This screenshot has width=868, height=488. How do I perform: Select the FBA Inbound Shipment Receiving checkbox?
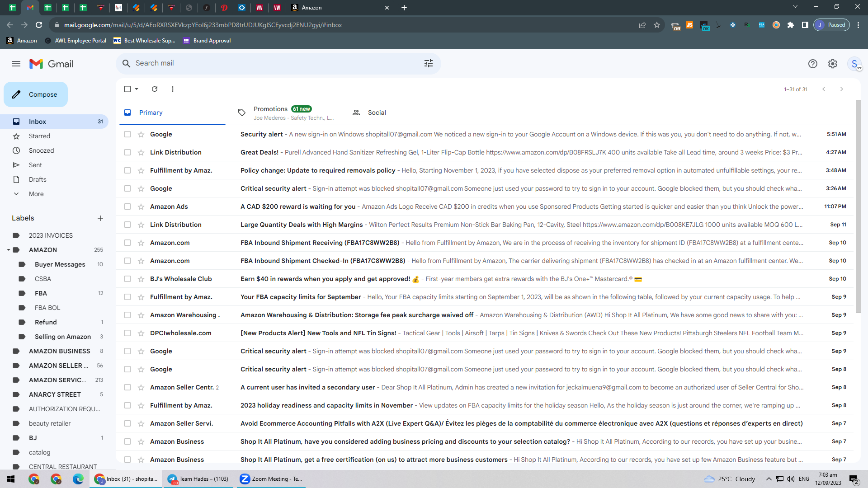click(x=127, y=243)
